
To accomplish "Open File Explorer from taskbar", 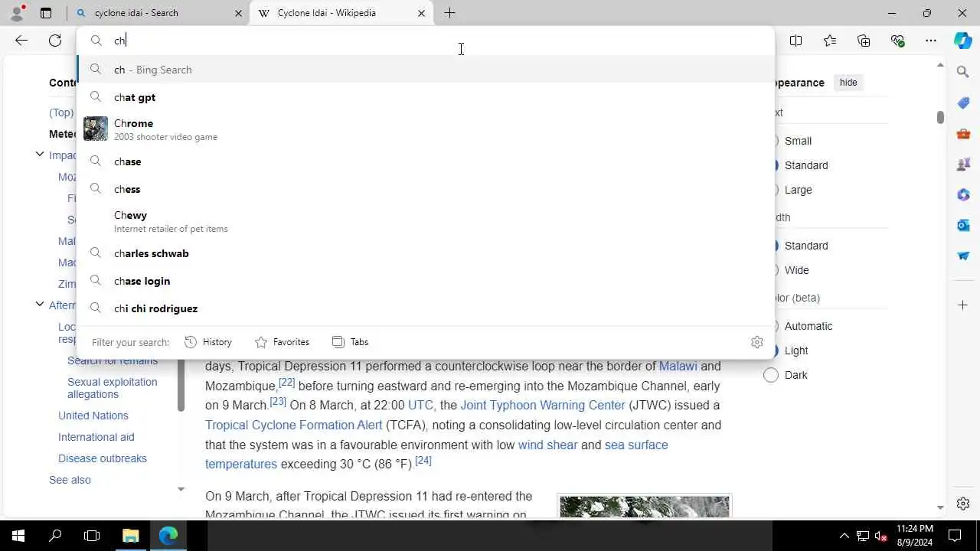I will 130,536.
